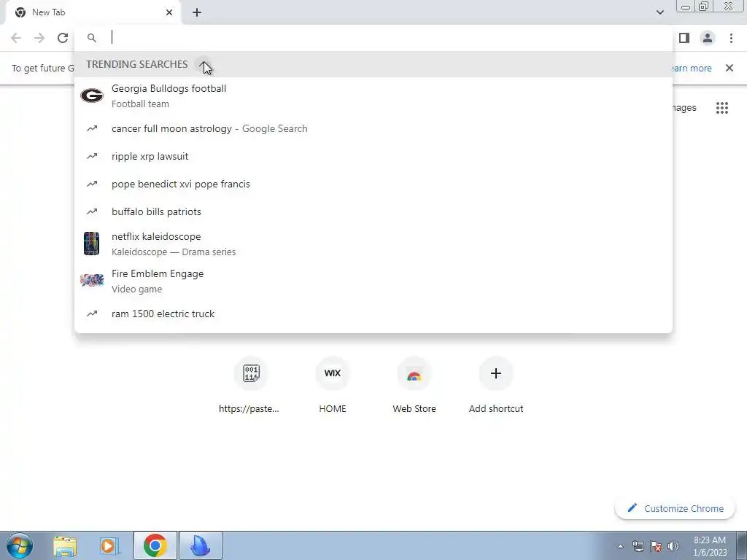Show hidden system tray icons

[620, 546]
